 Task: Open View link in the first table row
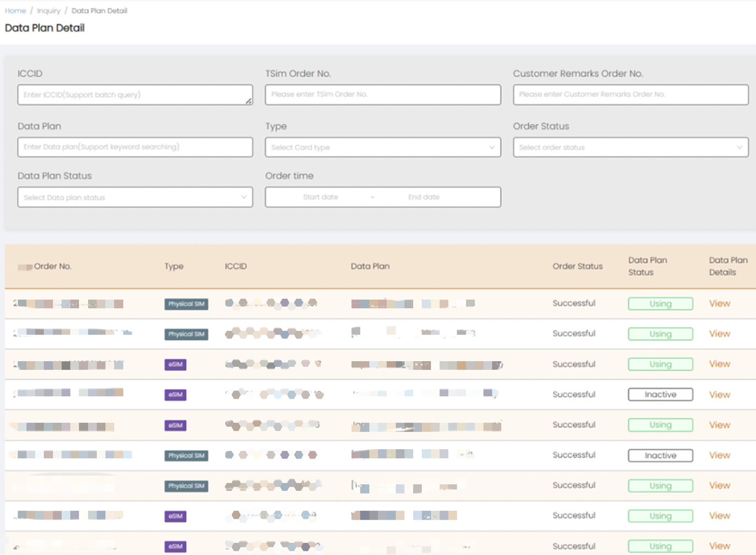tap(720, 304)
